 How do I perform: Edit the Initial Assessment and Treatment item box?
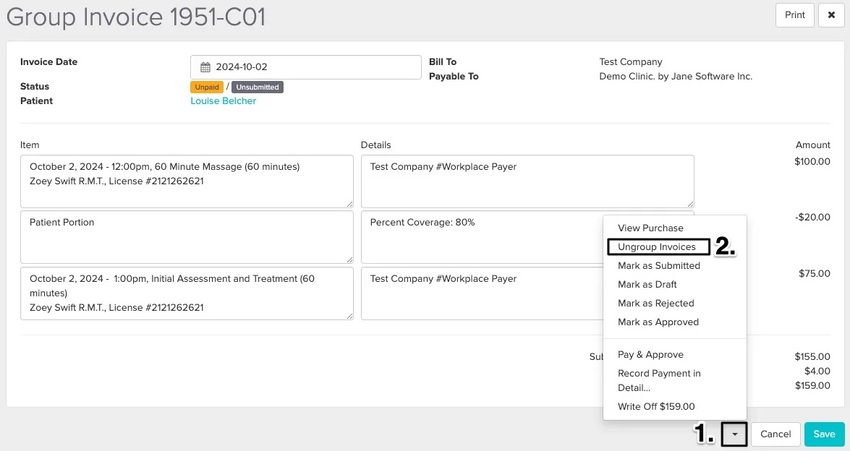coord(187,293)
